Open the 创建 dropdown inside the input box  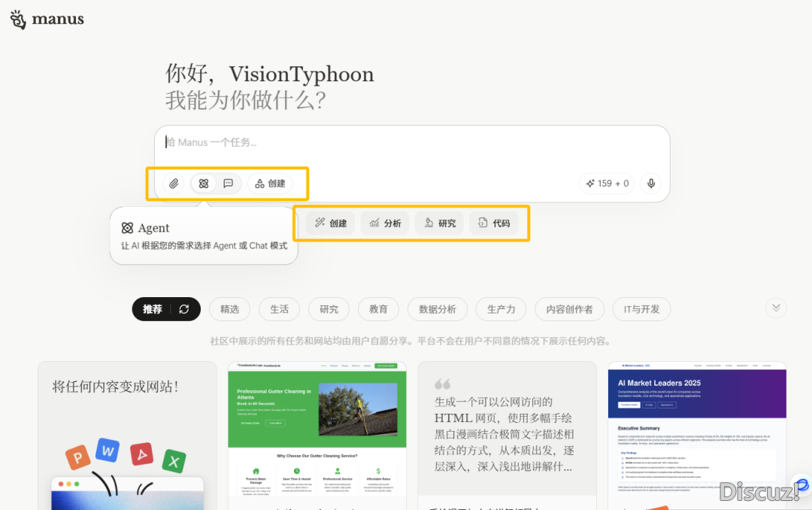pos(271,184)
